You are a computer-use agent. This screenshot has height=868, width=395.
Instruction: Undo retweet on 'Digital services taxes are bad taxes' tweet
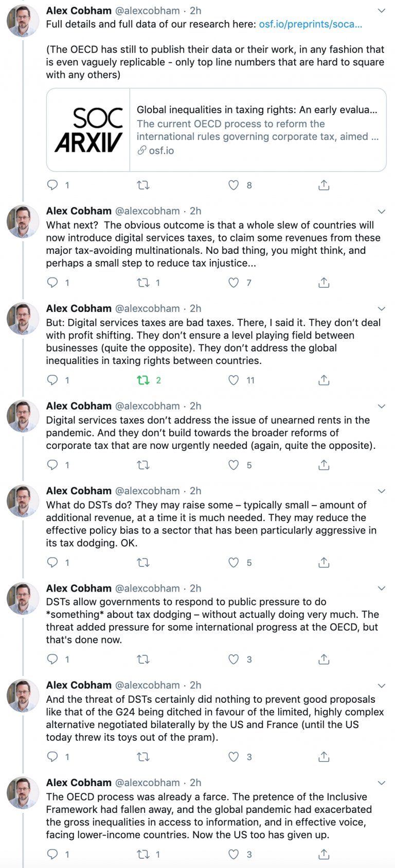point(143,380)
